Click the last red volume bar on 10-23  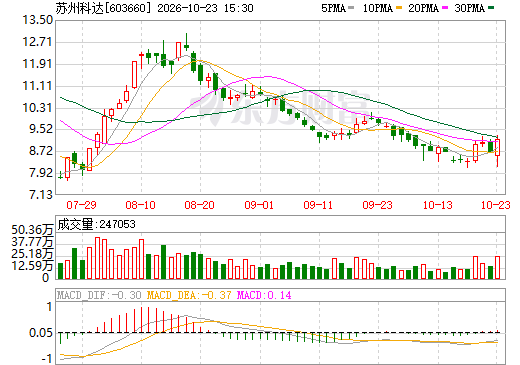(498, 267)
